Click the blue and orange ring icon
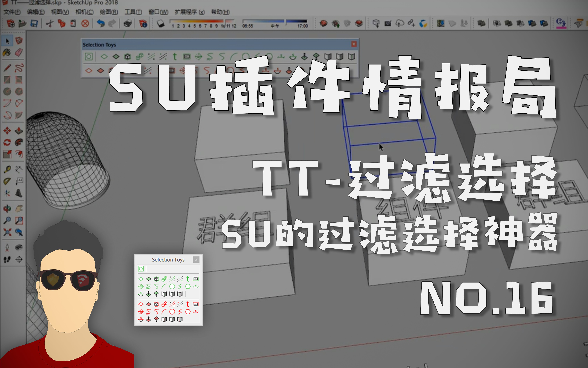The image size is (588, 368). 423,24
